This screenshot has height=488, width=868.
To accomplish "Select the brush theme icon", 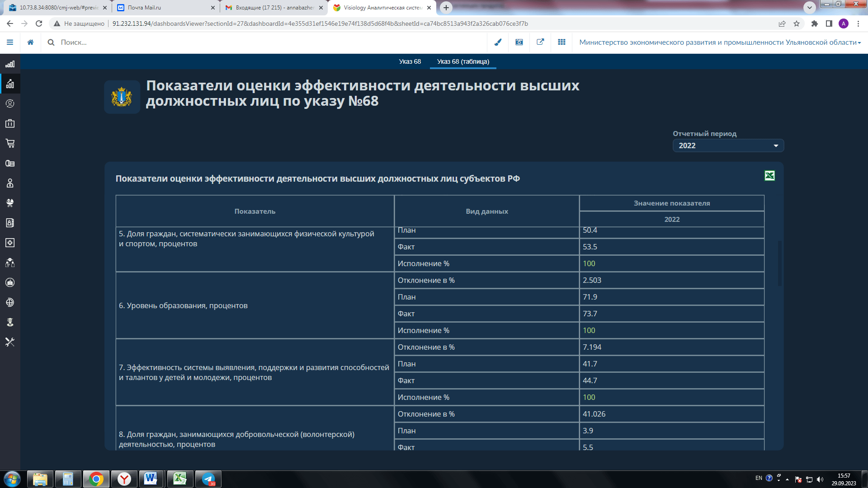I will click(x=498, y=42).
